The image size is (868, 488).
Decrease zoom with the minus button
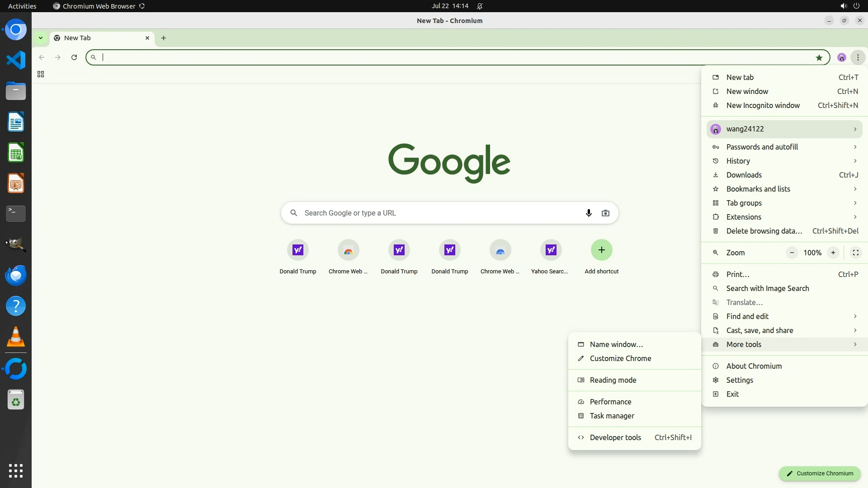point(792,253)
